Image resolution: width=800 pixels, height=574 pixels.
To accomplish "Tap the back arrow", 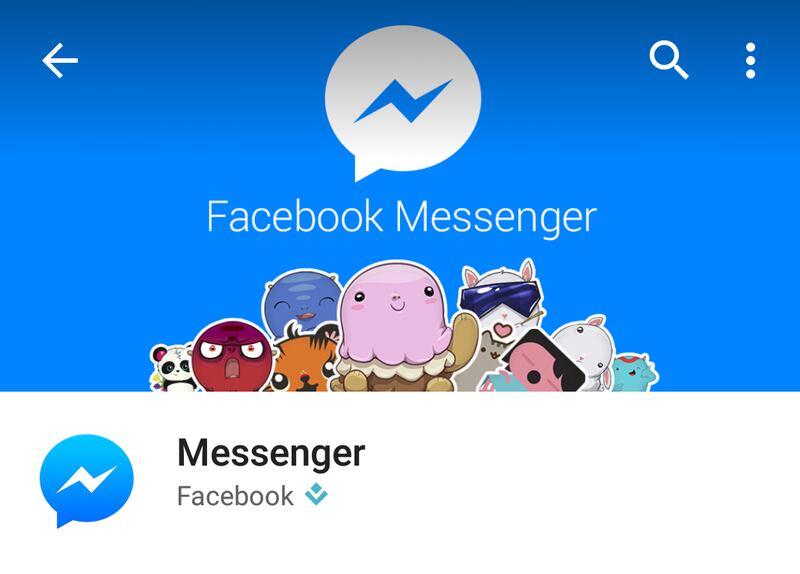I will [x=60, y=60].
